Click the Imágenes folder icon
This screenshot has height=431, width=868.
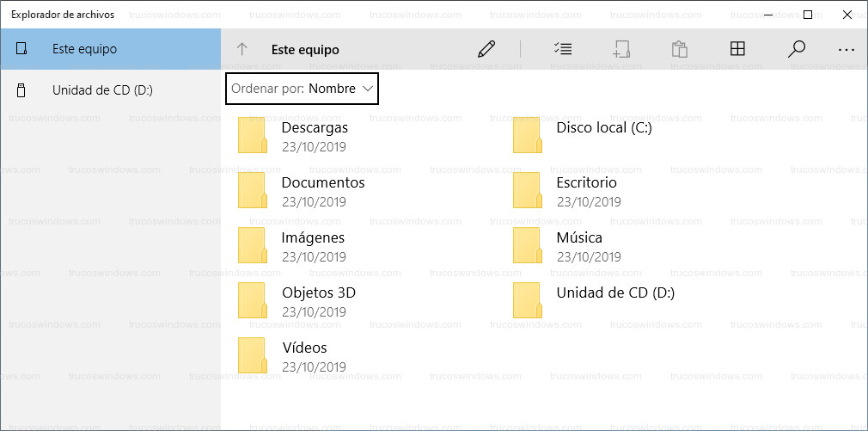252,245
